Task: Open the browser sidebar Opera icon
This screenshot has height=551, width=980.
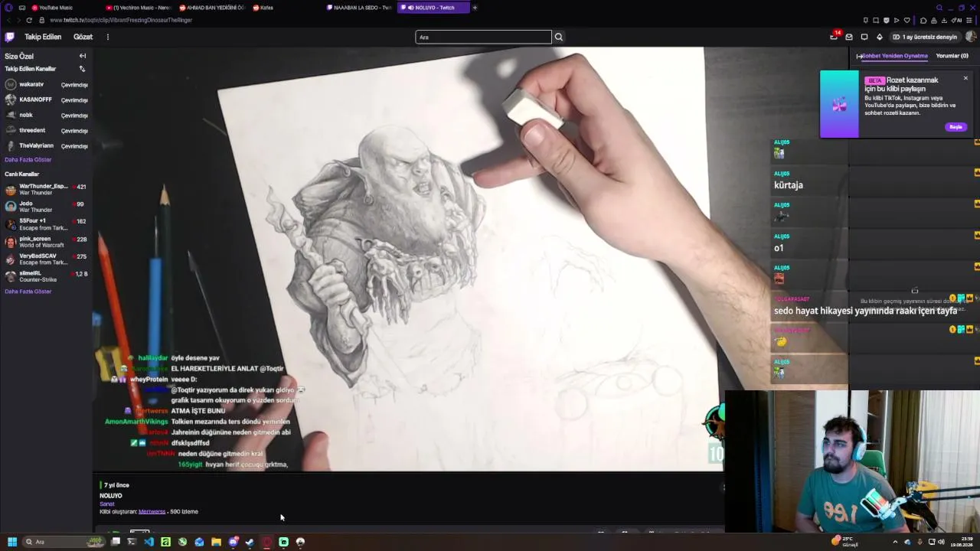Action: (8, 8)
